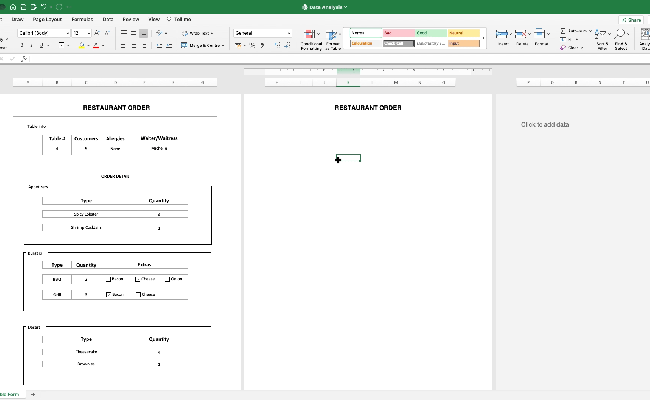Click the Share button
Viewport: 650px width, 400px height.
[631, 20]
